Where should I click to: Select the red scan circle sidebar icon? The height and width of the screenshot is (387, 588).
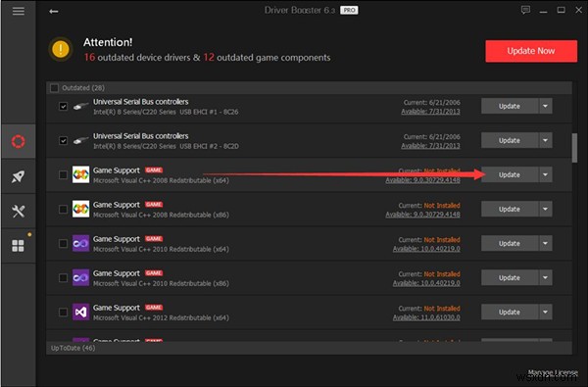(x=18, y=141)
